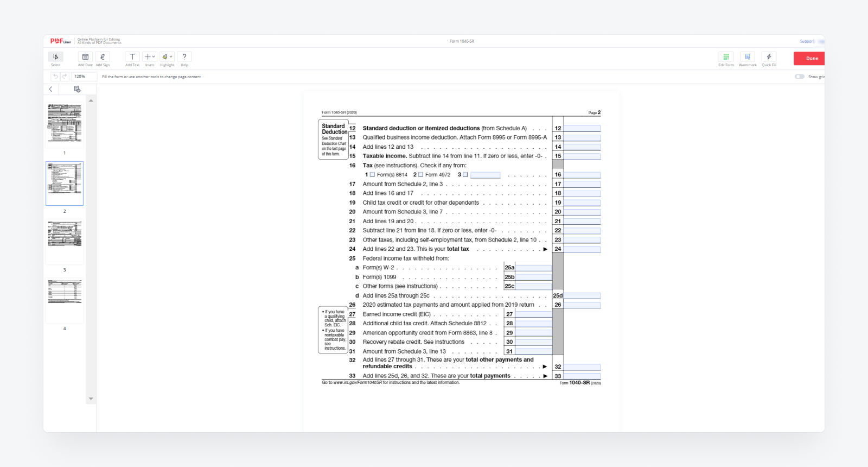Click the 'Fill the form or use another tools' hint
This screenshot has height=467, width=868.
[x=151, y=77]
